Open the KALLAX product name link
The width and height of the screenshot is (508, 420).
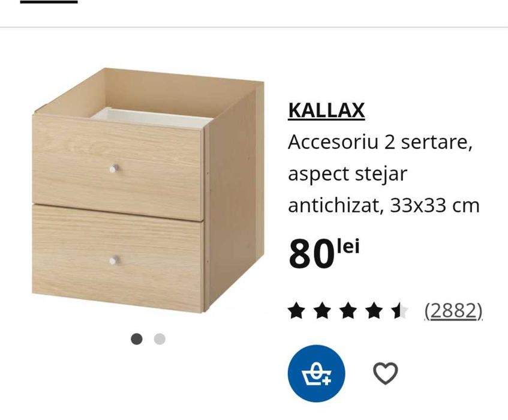(326, 110)
